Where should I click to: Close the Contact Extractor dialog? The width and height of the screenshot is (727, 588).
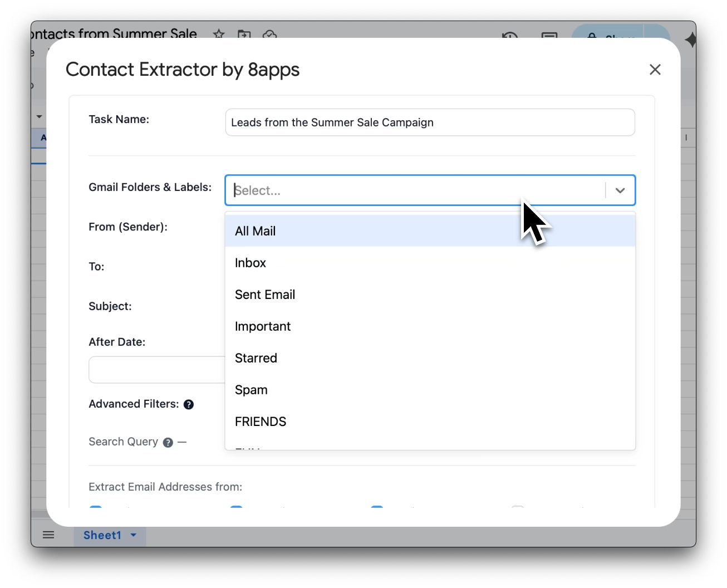(x=655, y=70)
